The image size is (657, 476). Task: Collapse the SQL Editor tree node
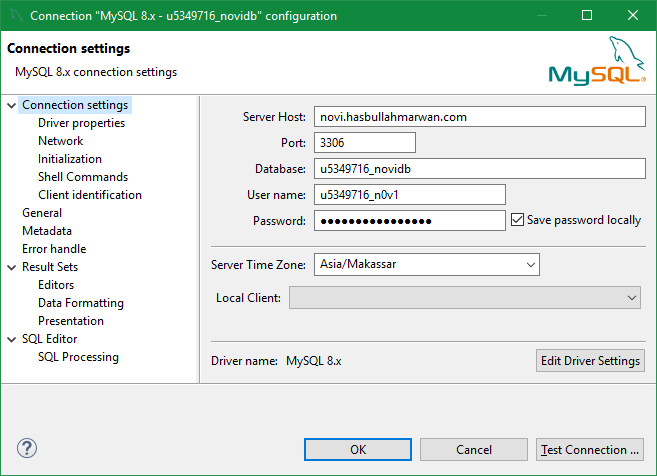click(11, 339)
